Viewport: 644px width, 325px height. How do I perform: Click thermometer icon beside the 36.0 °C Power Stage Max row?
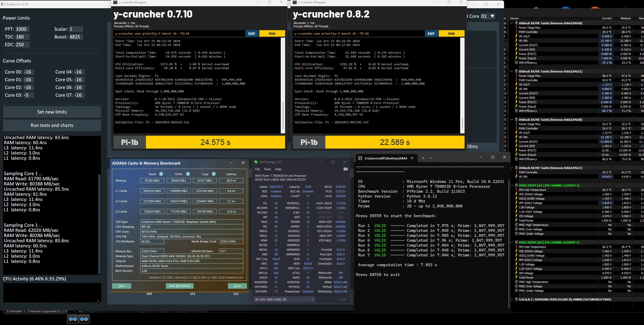point(516,28)
